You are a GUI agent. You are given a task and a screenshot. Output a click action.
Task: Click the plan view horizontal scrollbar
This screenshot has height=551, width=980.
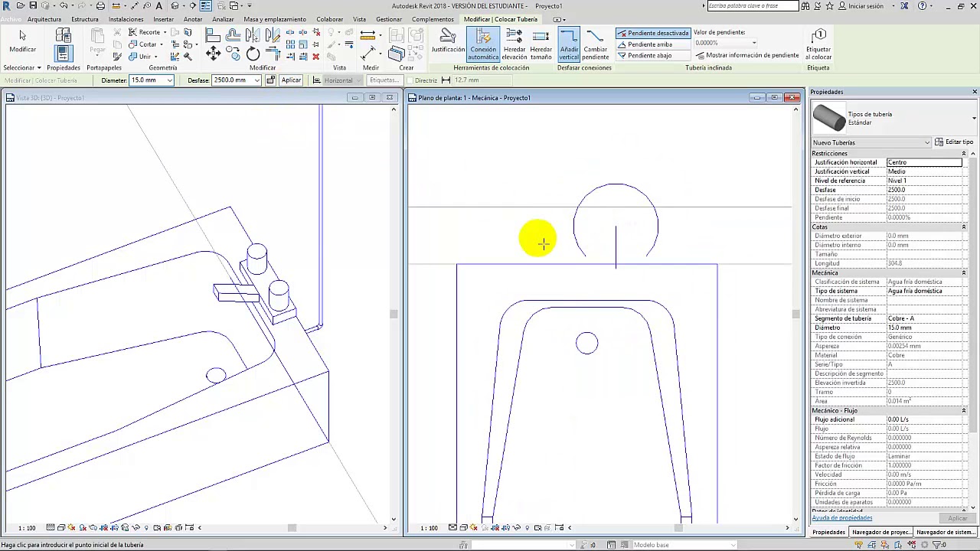click(x=678, y=528)
